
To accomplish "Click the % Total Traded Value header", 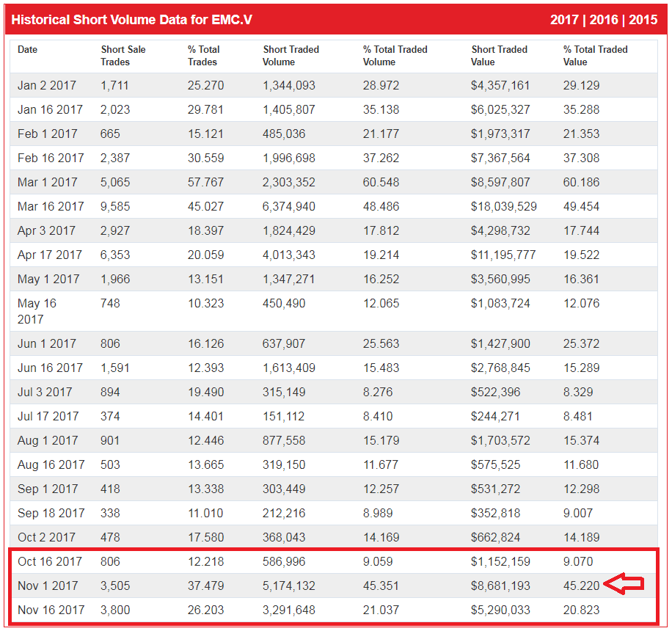I will [x=595, y=56].
